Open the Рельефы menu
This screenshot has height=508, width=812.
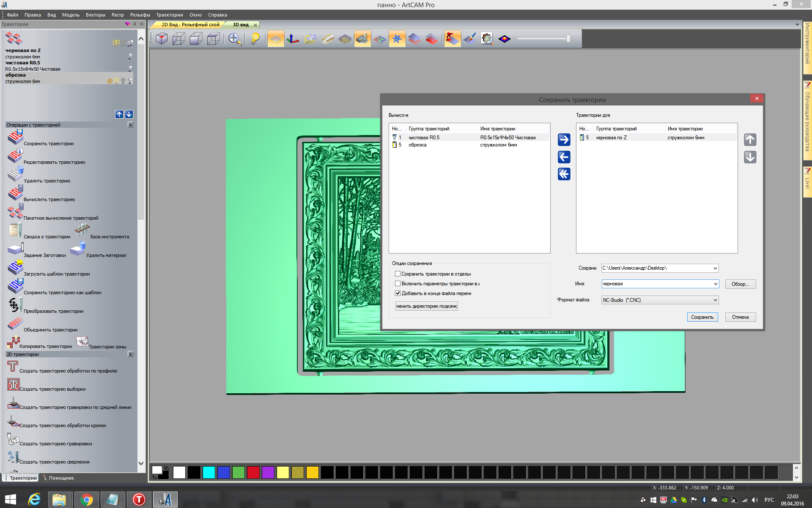140,15
